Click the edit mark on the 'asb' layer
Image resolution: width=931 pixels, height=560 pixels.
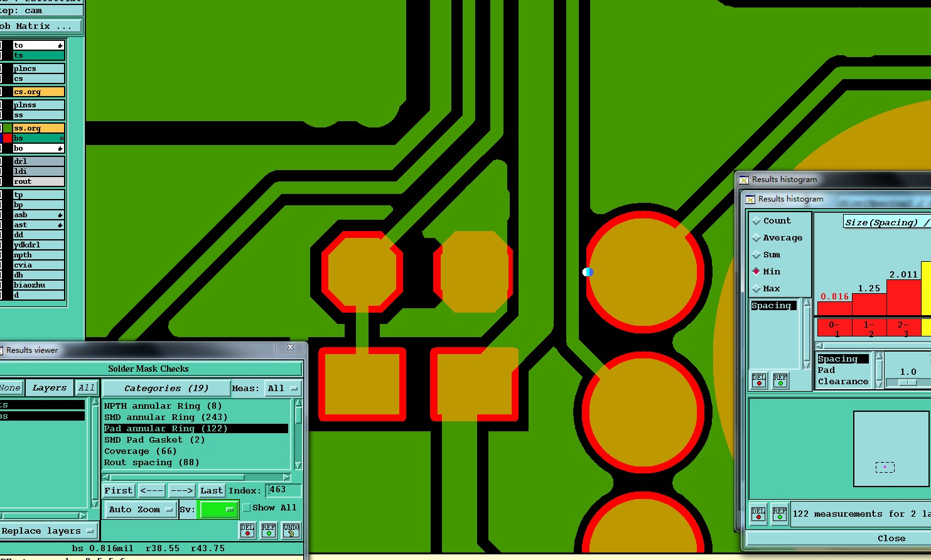point(60,215)
